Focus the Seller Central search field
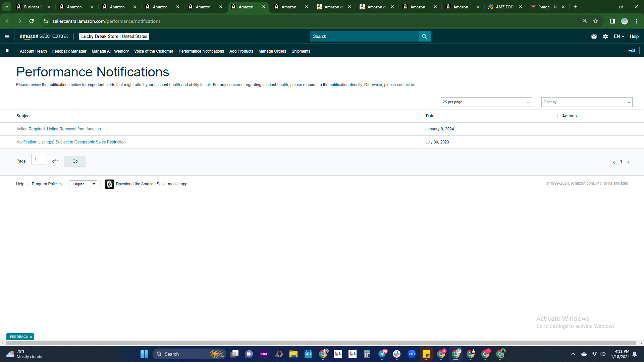 click(364, 37)
